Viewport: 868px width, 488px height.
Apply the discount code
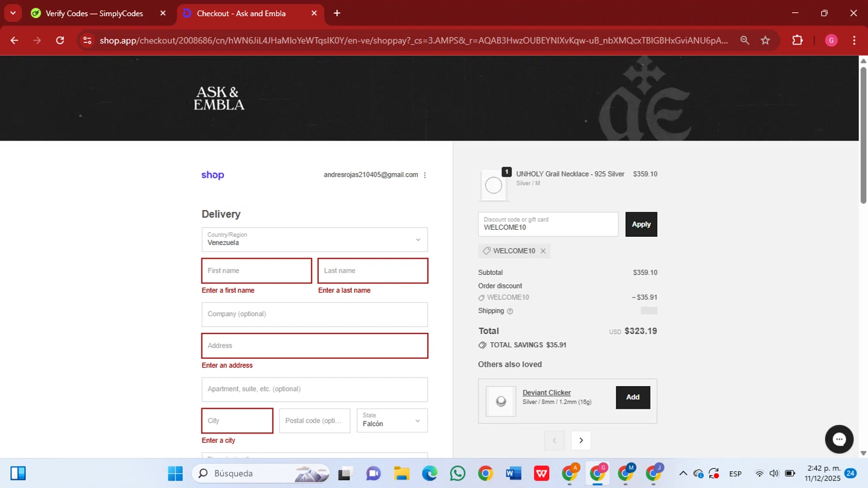tap(641, 225)
